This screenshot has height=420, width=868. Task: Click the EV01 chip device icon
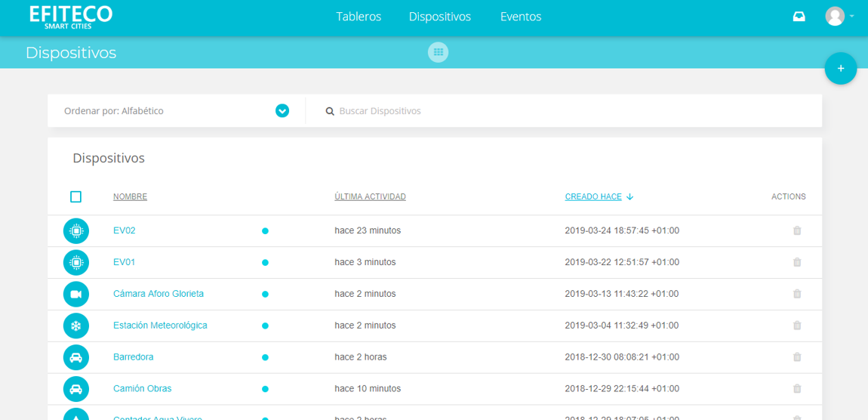[x=75, y=263]
